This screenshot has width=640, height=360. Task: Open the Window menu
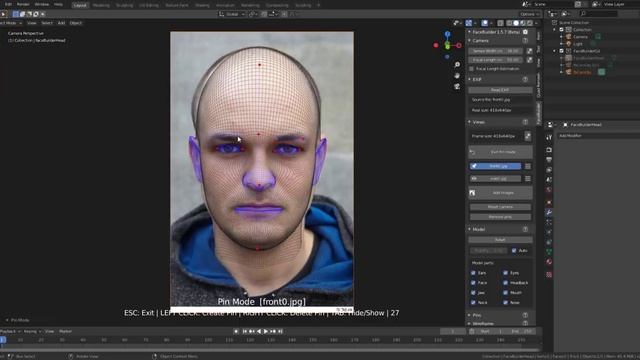pos(42,4)
